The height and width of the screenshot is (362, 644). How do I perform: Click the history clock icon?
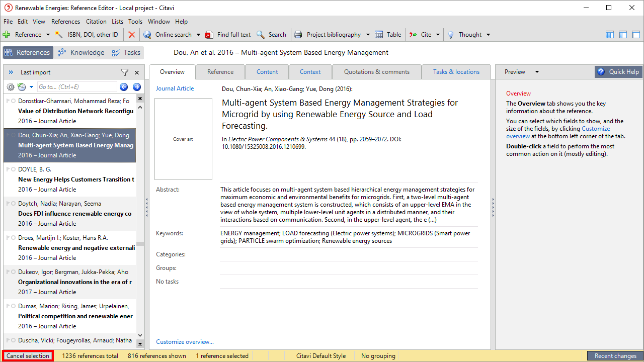[22, 87]
